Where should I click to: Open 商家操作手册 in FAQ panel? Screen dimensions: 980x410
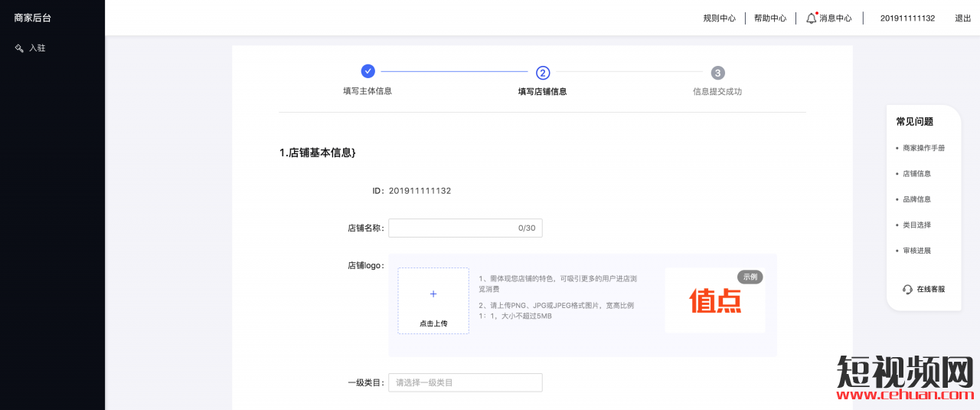coord(923,148)
